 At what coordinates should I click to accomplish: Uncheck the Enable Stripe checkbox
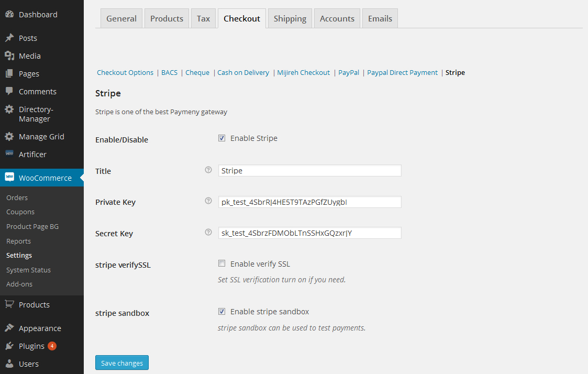(222, 138)
